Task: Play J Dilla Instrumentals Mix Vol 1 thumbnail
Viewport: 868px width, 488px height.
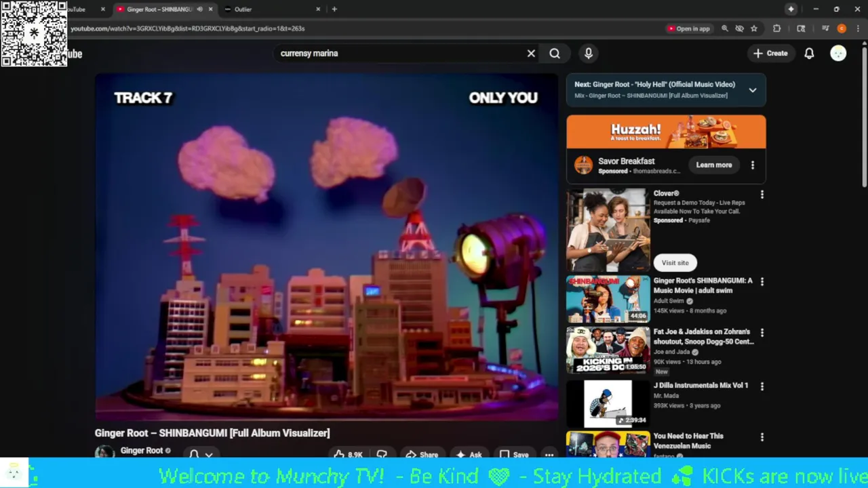Action: click(608, 403)
